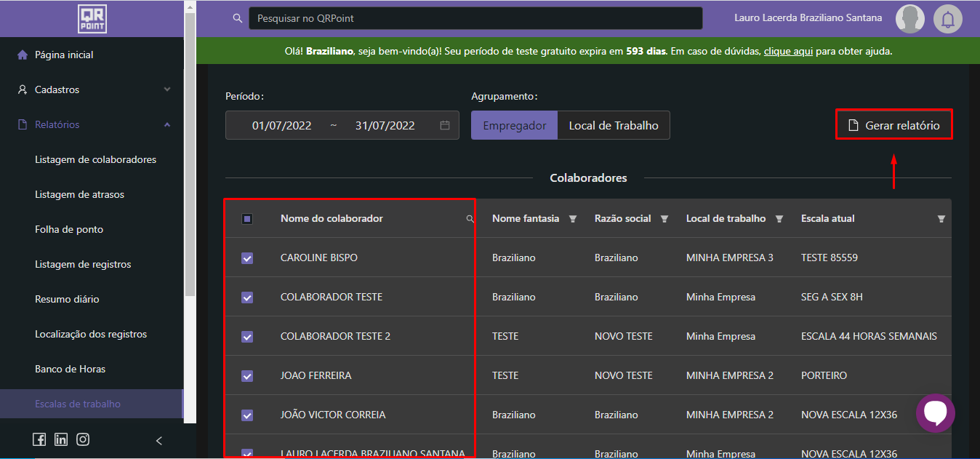Click the notification bell icon
The width and height of the screenshot is (980, 459).
pos(947,19)
